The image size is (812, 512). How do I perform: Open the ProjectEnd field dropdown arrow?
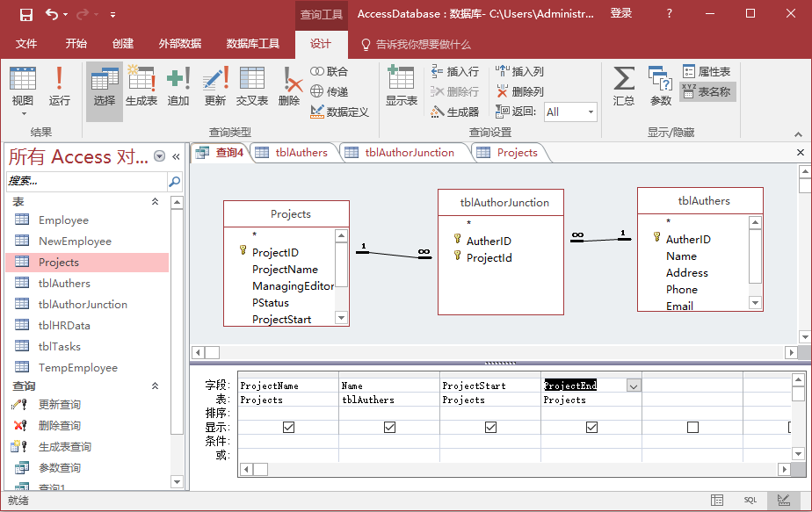(x=634, y=386)
